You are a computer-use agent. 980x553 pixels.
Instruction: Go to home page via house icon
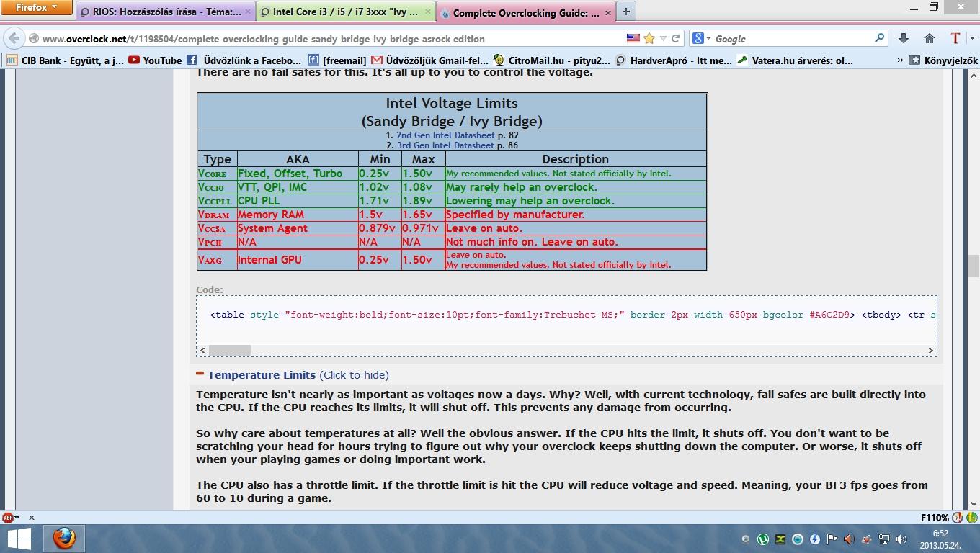[x=930, y=38]
